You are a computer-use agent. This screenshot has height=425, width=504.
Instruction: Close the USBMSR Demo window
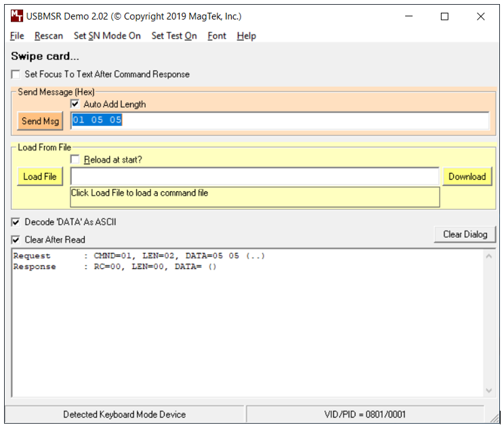point(480,16)
